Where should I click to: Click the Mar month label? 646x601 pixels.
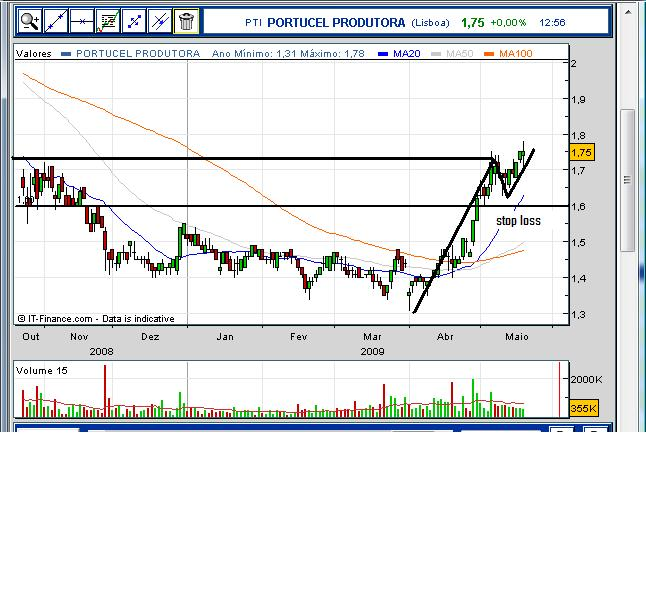tap(372, 337)
